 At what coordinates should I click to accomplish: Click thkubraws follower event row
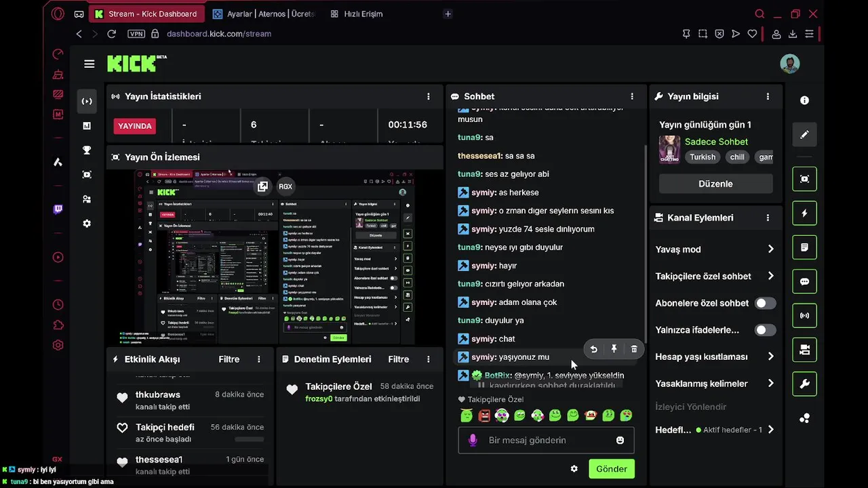(190, 400)
